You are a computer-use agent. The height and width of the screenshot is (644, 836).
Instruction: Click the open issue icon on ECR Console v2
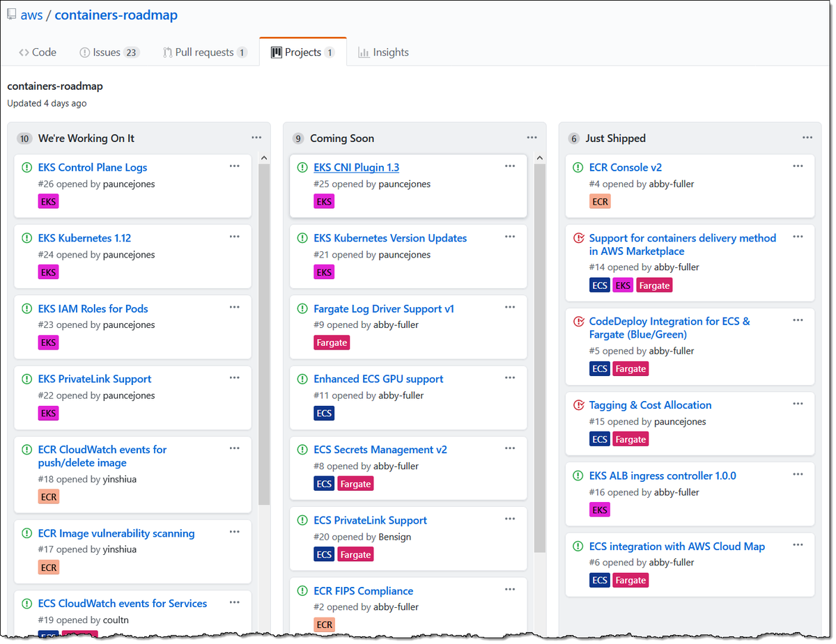pos(578,167)
